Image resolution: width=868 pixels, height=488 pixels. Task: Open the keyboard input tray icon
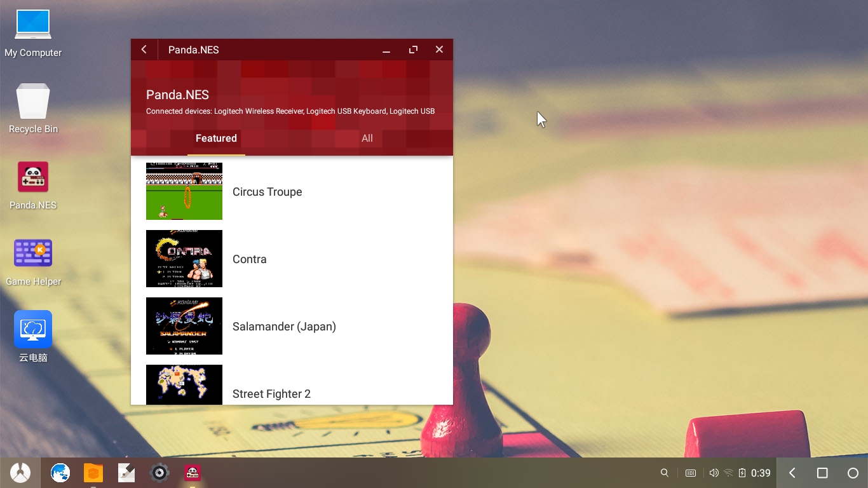[691, 473]
